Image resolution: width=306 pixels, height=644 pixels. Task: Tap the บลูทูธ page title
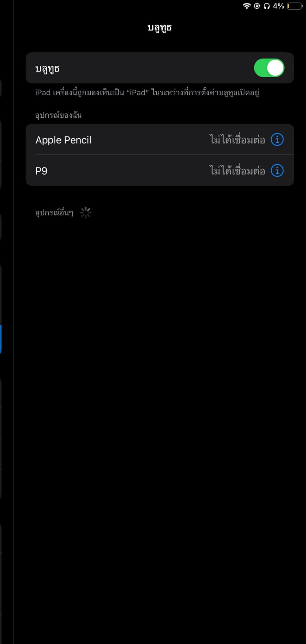pyautogui.click(x=160, y=28)
